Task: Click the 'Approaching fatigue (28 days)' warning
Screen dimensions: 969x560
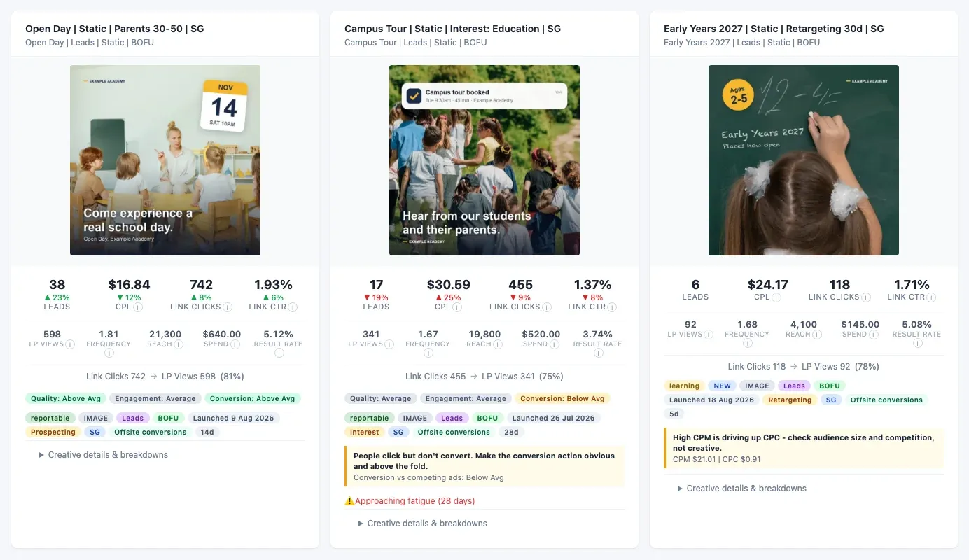Action: [x=410, y=501]
